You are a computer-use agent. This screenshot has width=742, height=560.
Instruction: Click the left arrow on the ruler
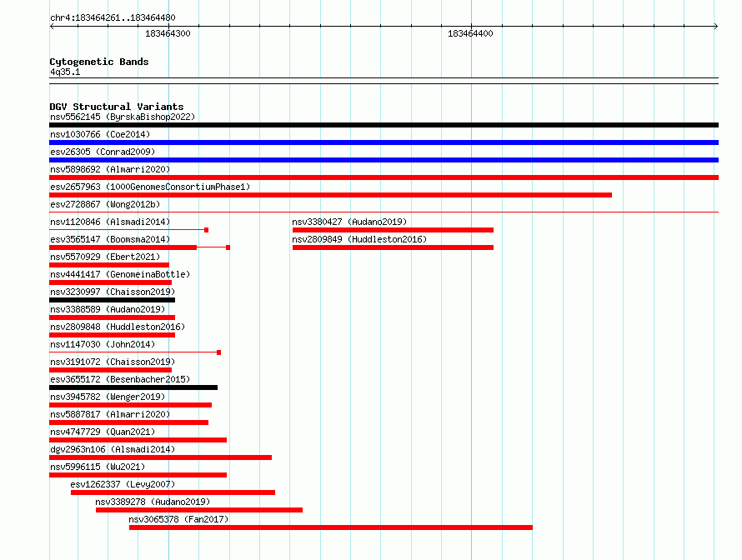point(52,26)
